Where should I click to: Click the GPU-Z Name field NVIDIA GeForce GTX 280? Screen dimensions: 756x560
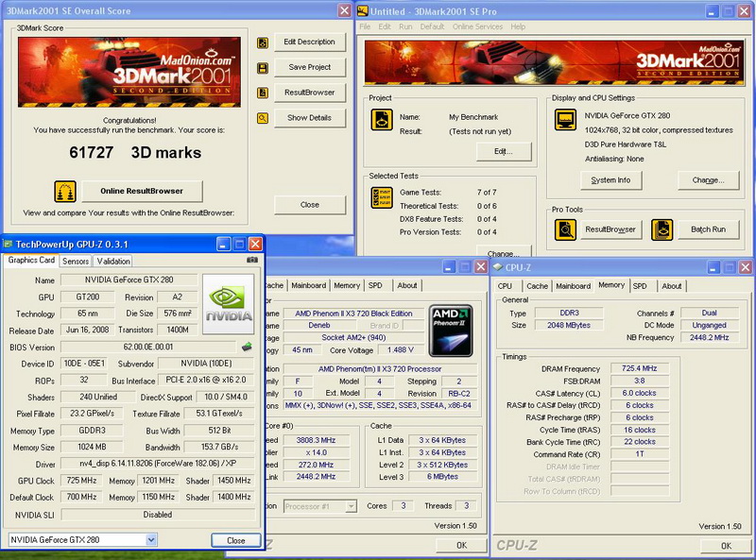point(129,280)
